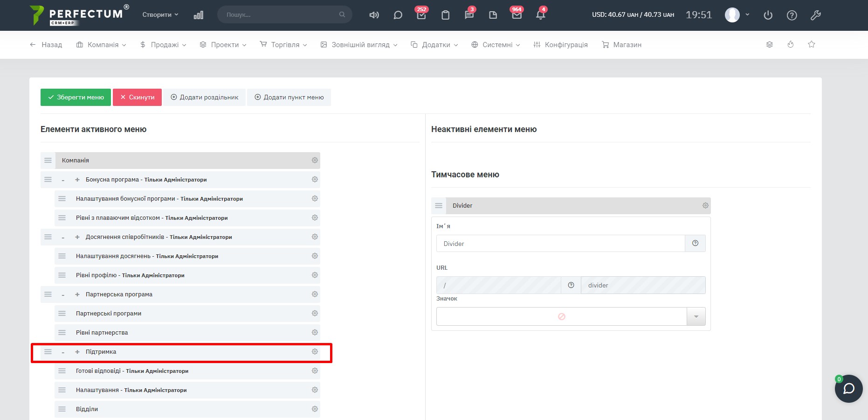Click the Зберегти меню button

pos(76,98)
